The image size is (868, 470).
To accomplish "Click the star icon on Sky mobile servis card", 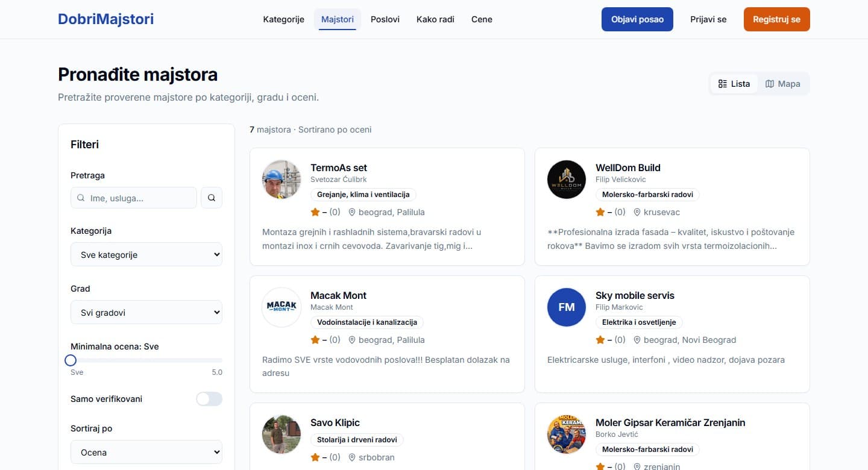I will tap(600, 340).
